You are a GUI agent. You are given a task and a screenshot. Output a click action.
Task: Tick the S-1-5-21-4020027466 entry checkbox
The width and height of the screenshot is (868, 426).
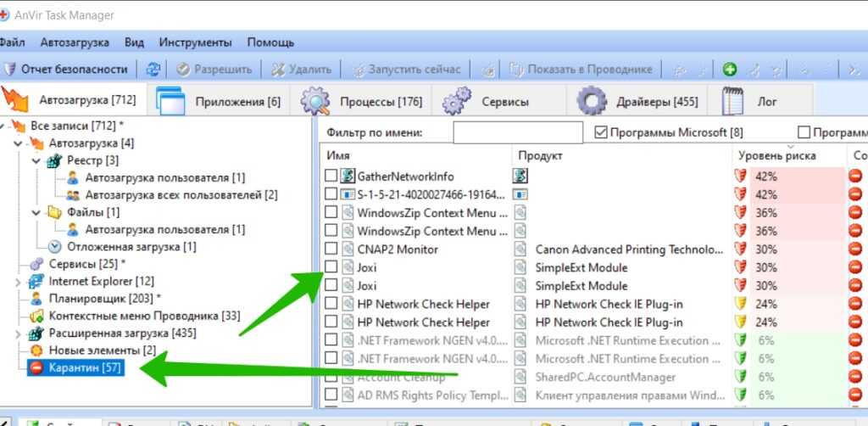point(331,194)
